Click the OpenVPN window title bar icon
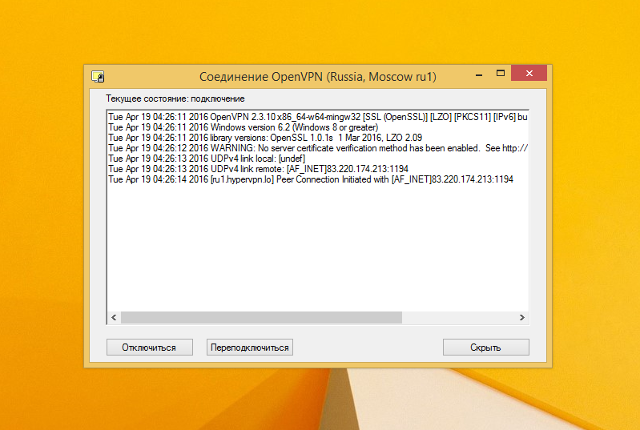 coord(98,76)
